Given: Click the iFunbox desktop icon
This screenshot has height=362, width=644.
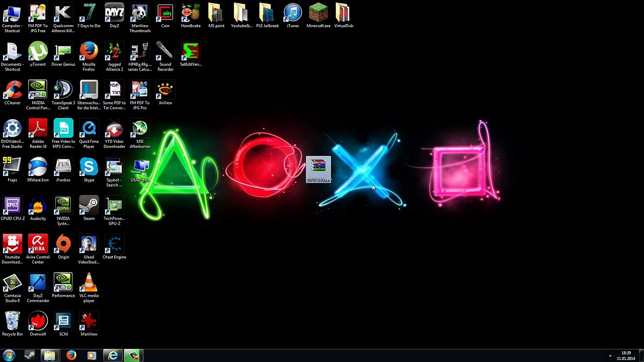Looking at the screenshot, I should pos(63,170).
